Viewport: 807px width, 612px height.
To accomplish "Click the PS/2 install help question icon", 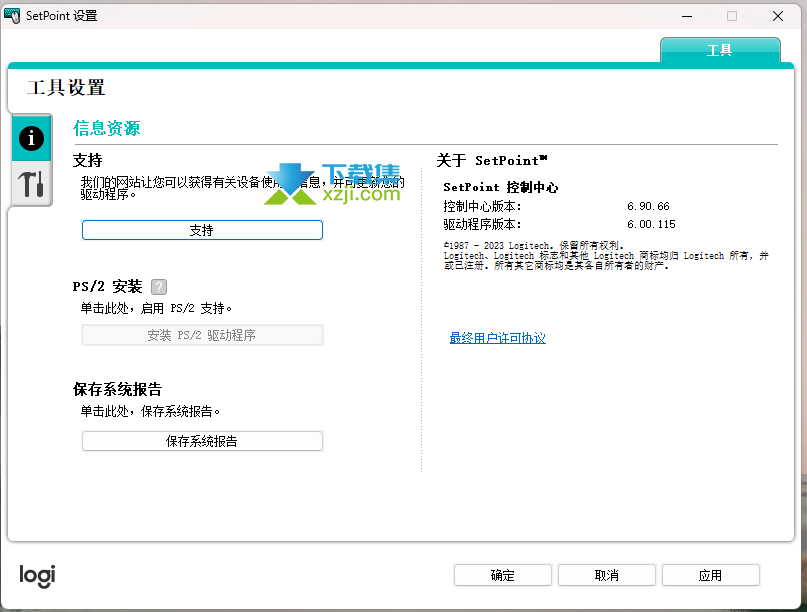I will tap(159, 287).
